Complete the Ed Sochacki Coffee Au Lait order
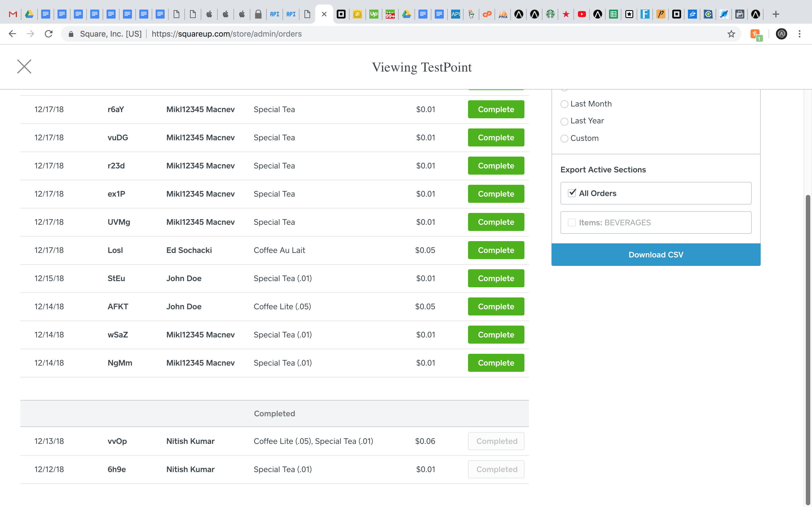The width and height of the screenshot is (812, 507). [x=496, y=250]
